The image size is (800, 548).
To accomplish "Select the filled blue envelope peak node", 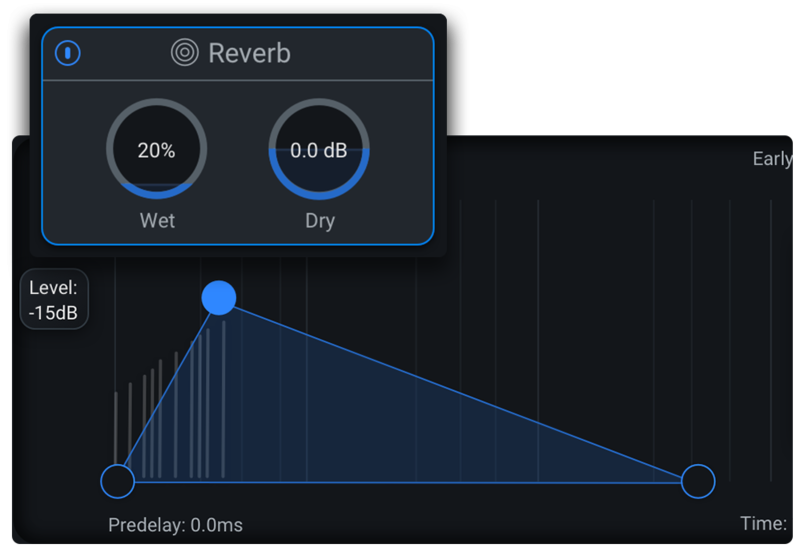I will (219, 297).
